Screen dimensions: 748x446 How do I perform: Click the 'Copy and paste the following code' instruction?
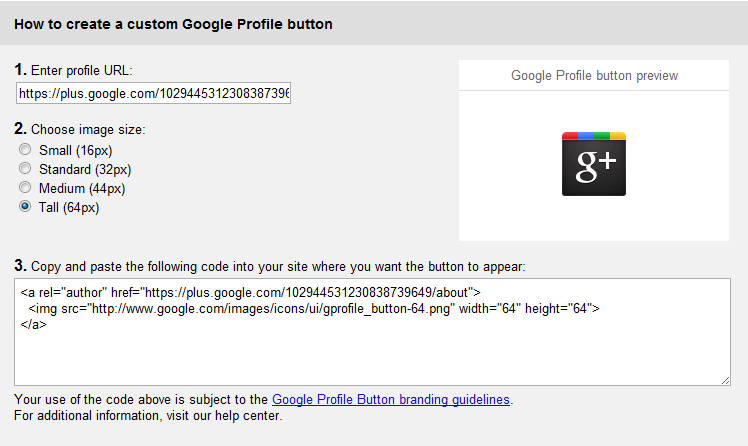pos(278,266)
